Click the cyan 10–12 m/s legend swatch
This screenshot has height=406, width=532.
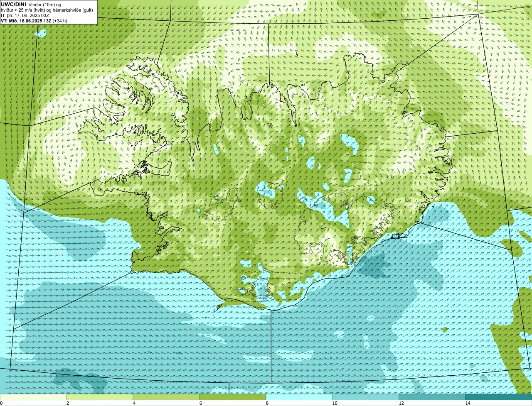pyautogui.click(x=366, y=397)
